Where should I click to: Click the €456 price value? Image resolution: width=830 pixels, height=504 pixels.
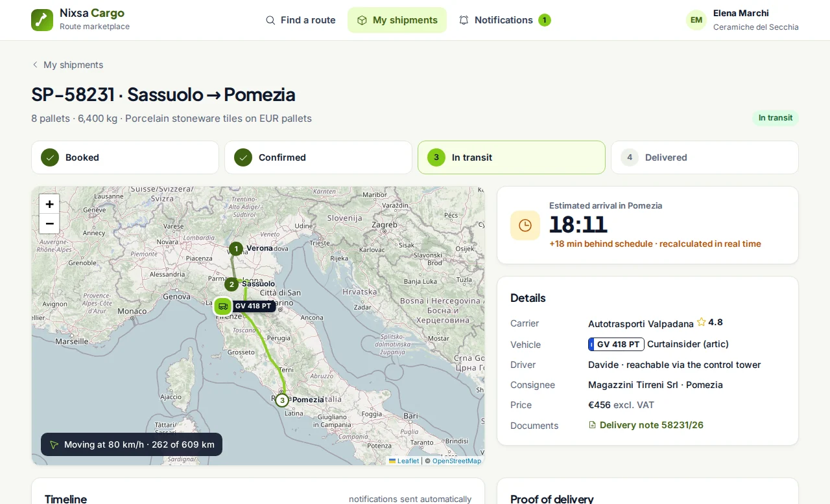[x=599, y=405]
